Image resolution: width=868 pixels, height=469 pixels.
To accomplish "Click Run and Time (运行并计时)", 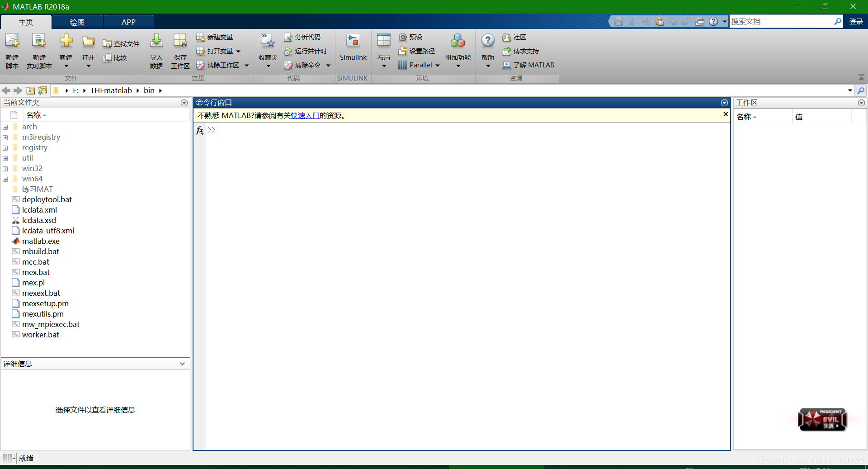I will point(305,51).
